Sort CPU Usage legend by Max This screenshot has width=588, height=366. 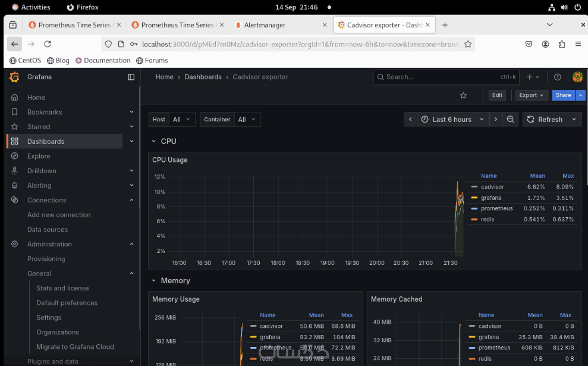[568, 176]
